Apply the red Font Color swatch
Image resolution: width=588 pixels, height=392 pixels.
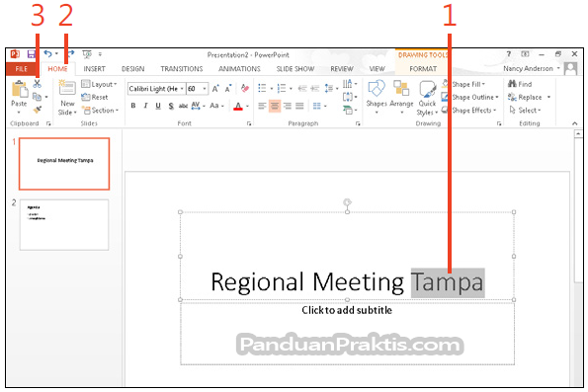tap(238, 106)
